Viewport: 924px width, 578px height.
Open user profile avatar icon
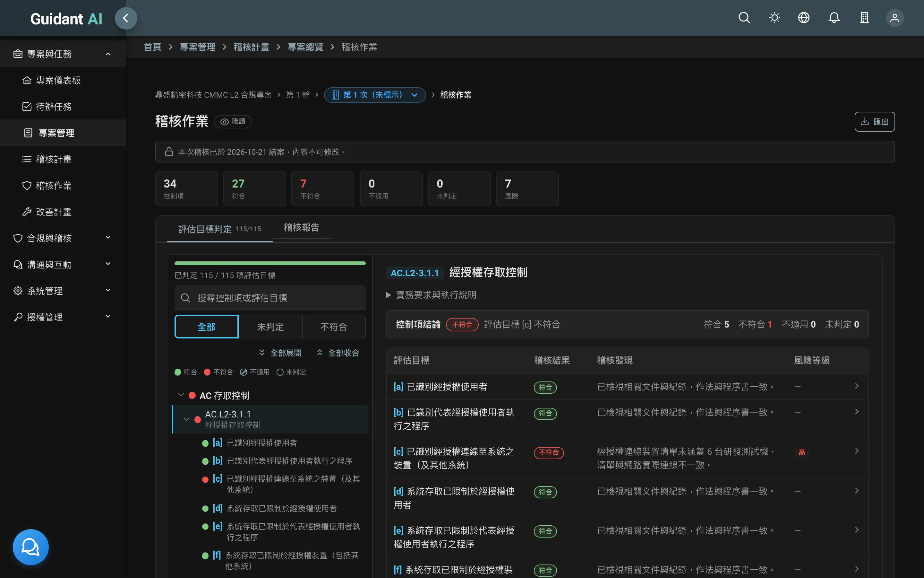[x=894, y=18]
